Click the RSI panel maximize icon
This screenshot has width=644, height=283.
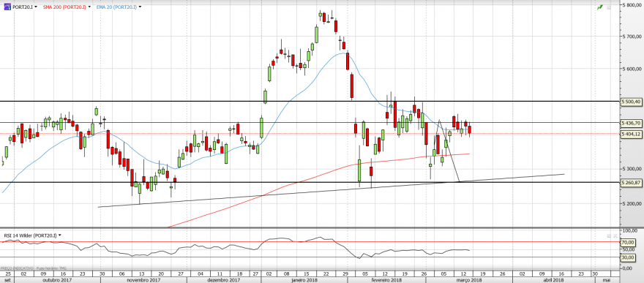pos(609,235)
